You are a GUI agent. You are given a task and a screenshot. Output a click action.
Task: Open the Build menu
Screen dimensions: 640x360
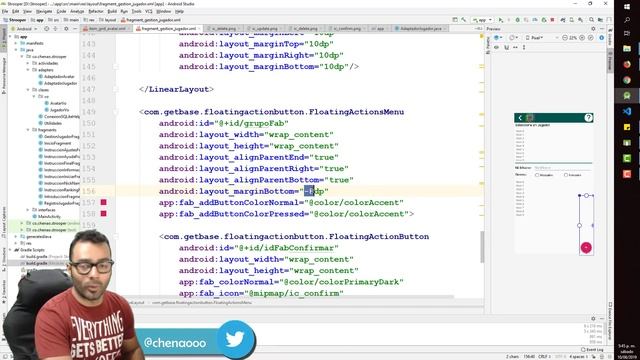[x=112, y=11]
